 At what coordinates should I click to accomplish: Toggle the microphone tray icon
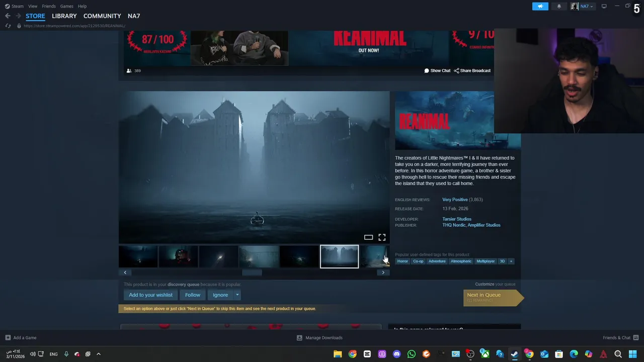66,354
